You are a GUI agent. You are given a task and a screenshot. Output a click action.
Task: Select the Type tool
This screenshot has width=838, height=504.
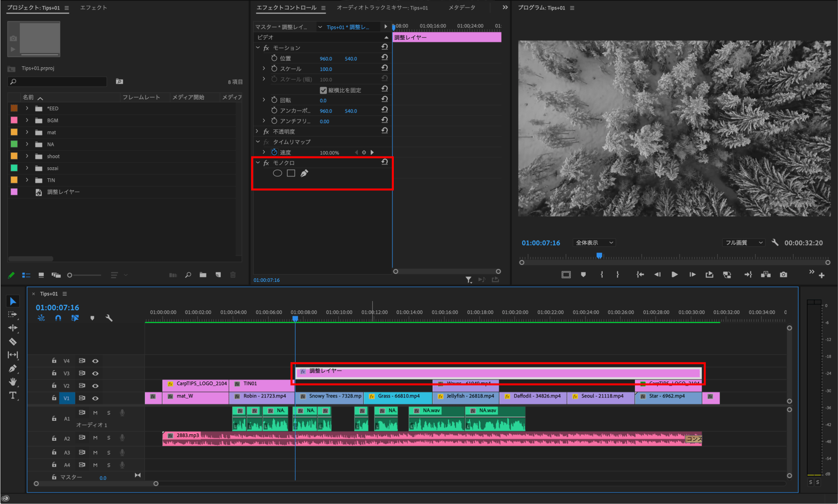13,395
